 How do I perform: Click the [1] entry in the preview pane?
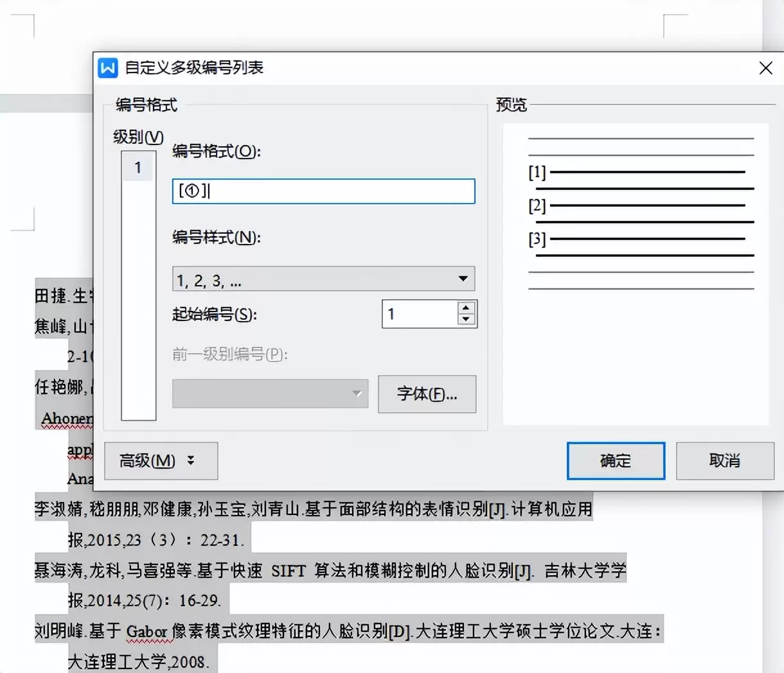click(x=537, y=172)
